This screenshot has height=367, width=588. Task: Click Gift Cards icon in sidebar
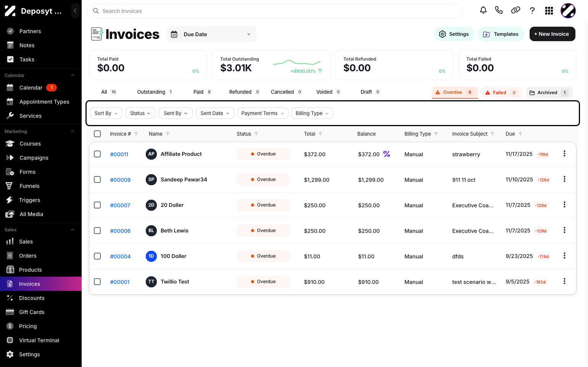[10, 312]
